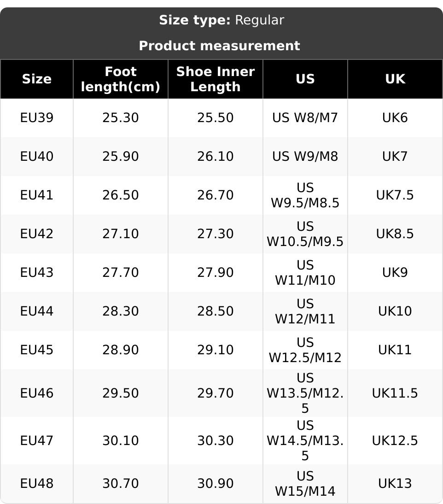
Task: Select the 30.30 inner length cell
Action: (x=216, y=441)
